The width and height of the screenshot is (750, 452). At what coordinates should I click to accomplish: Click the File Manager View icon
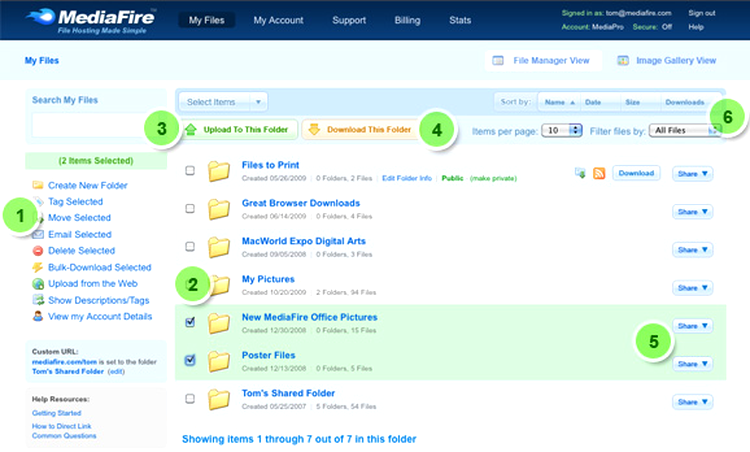[498, 61]
